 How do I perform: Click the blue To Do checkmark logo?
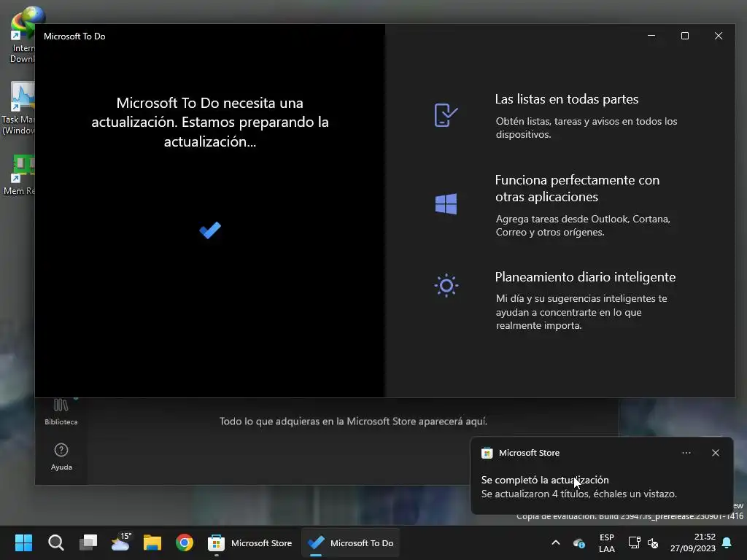tap(210, 230)
